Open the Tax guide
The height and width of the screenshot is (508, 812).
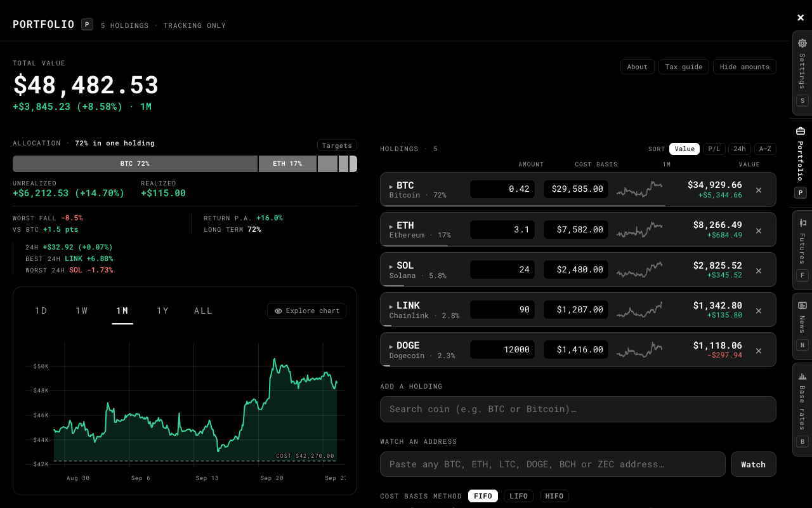tap(684, 67)
